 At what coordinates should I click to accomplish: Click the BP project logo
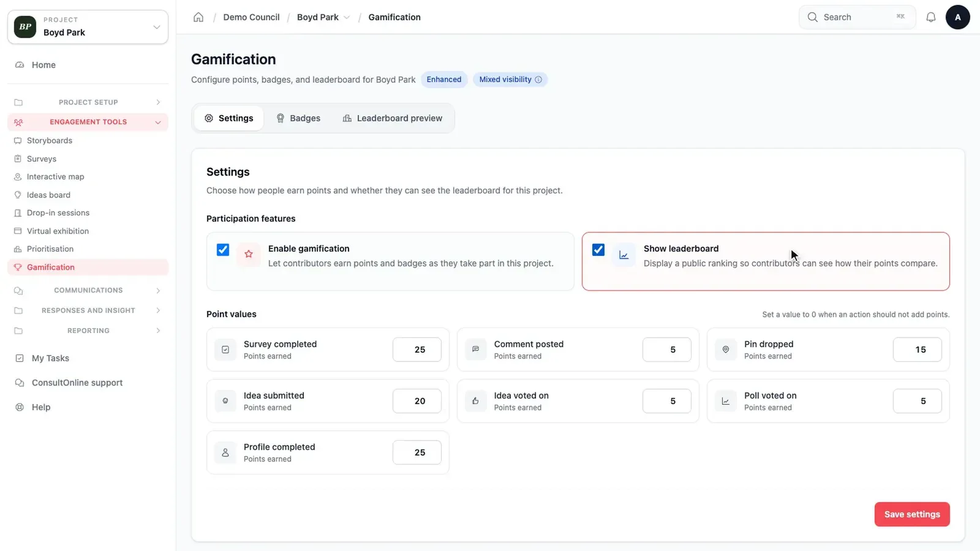[x=25, y=27]
